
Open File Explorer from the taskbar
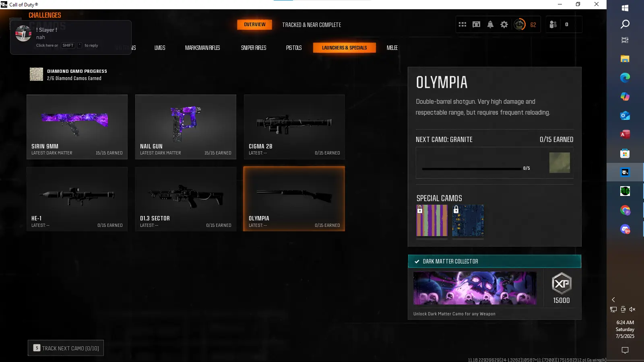tap(625, 59)
